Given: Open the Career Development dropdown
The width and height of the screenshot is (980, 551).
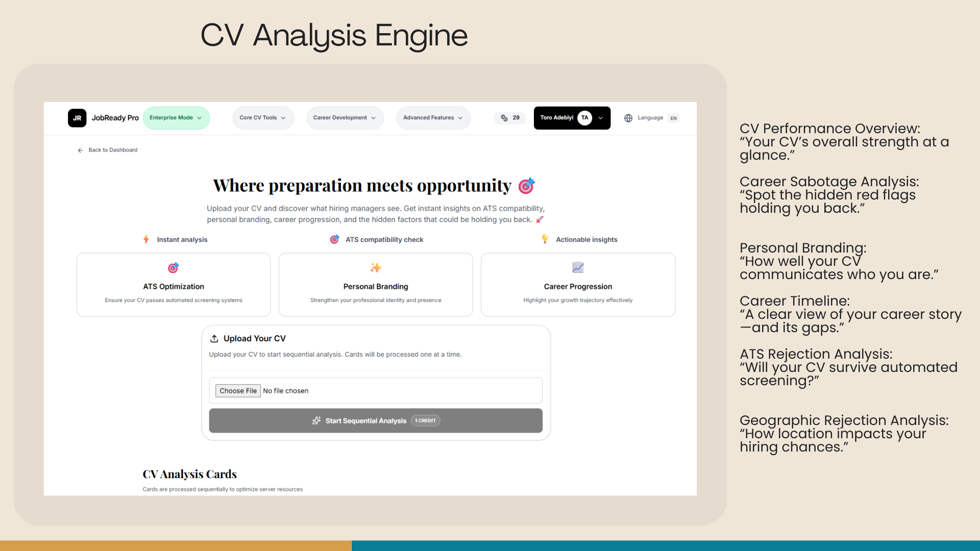Looking at the screenshot, I should click(x=345, y=118).
